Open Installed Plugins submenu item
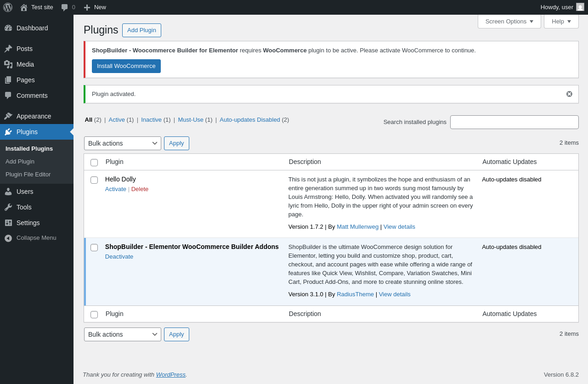This screenshot has width=588, height=384. tap(29, 148)
